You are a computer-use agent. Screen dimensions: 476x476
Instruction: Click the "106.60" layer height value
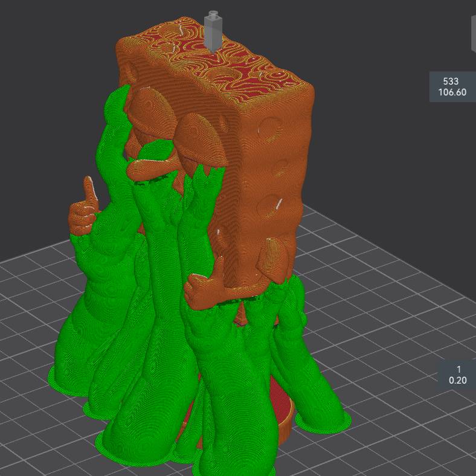pos(452,92)
